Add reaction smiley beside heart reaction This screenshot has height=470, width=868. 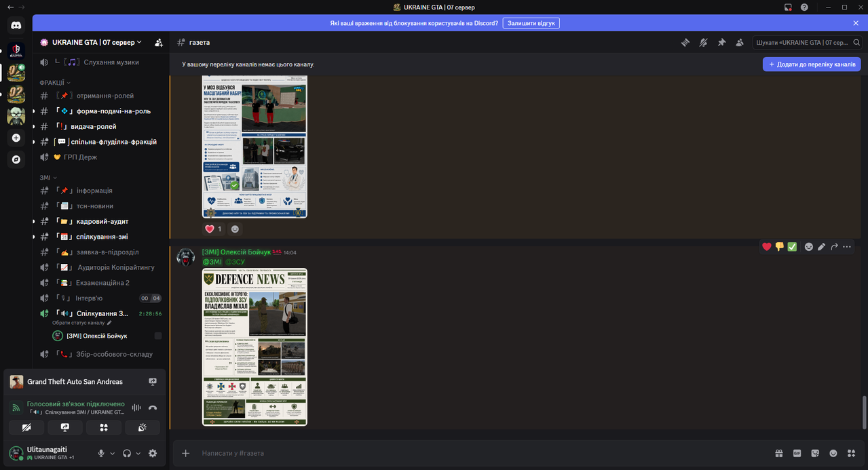click(235, 229)
